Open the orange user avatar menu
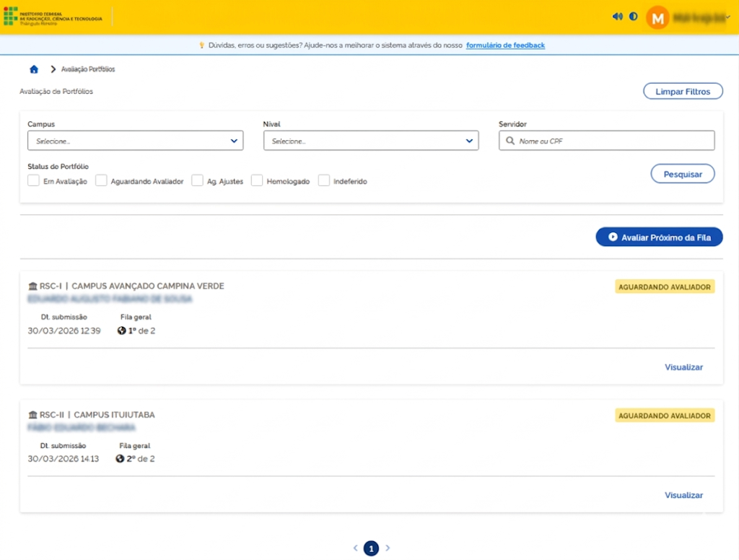The width and height of the screenshot is (739, 560). (x=657, y=18)
